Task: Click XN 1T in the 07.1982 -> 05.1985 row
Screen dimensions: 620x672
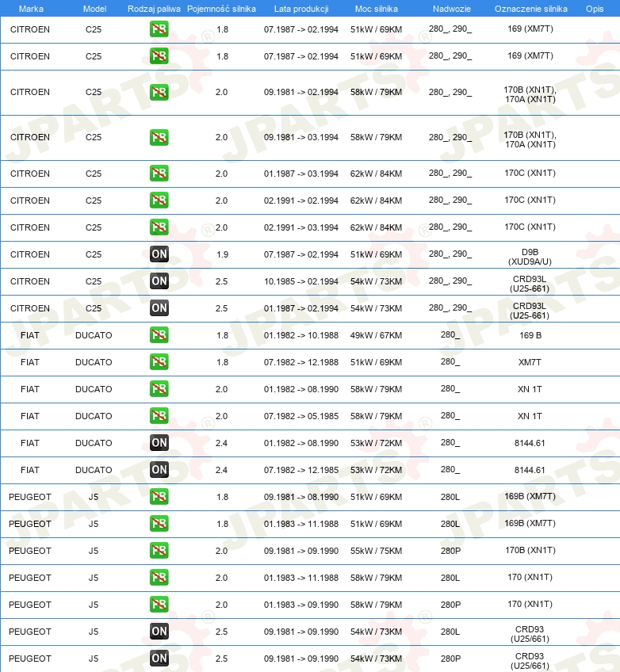Action: pyautogui.click(x=530, y=416)
